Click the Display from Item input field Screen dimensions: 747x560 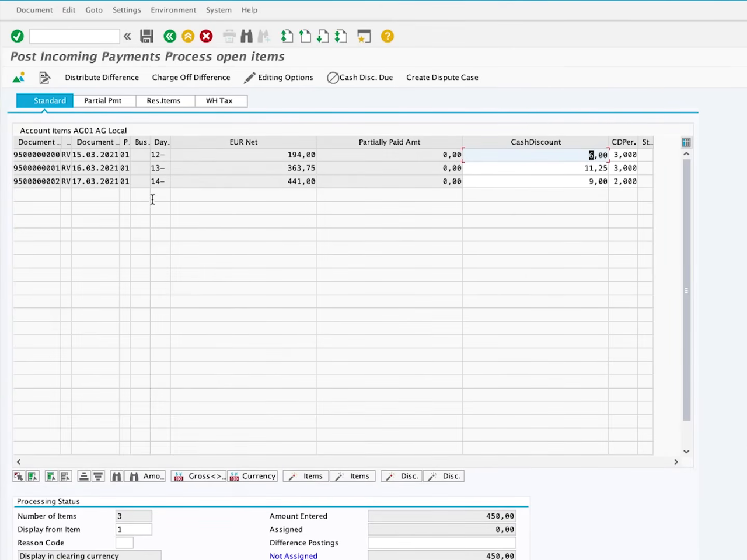pyautogui.click(x=134, y=530)
